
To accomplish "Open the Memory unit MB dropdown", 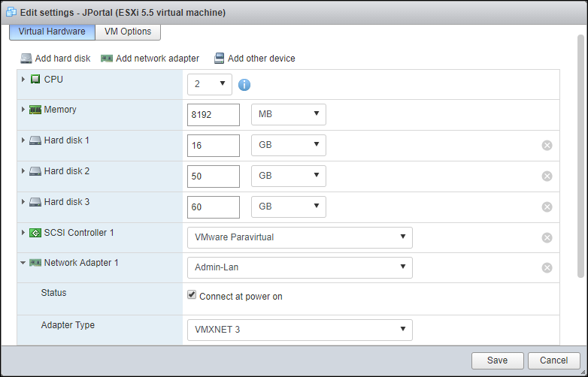I will coord(289,114).
